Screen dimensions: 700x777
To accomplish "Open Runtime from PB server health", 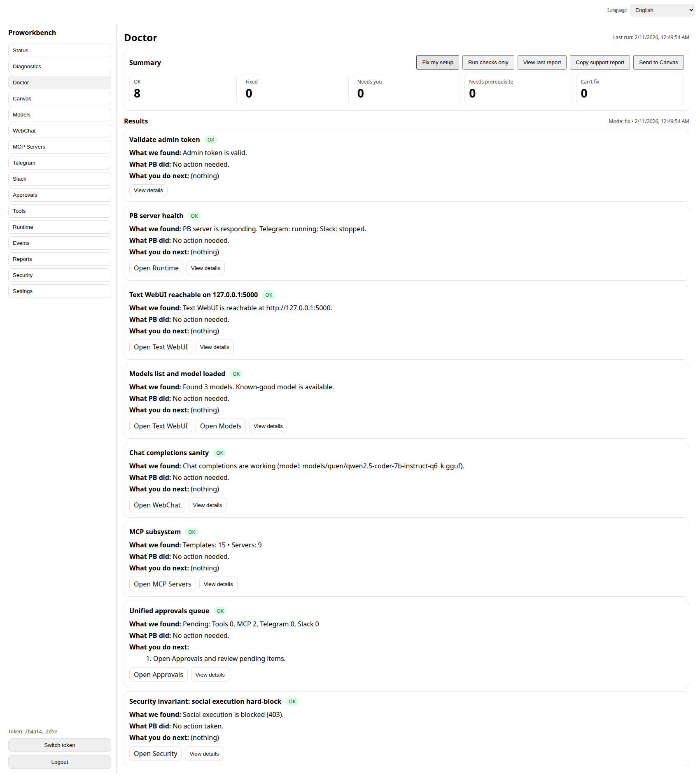I will [x=156, y=268].
